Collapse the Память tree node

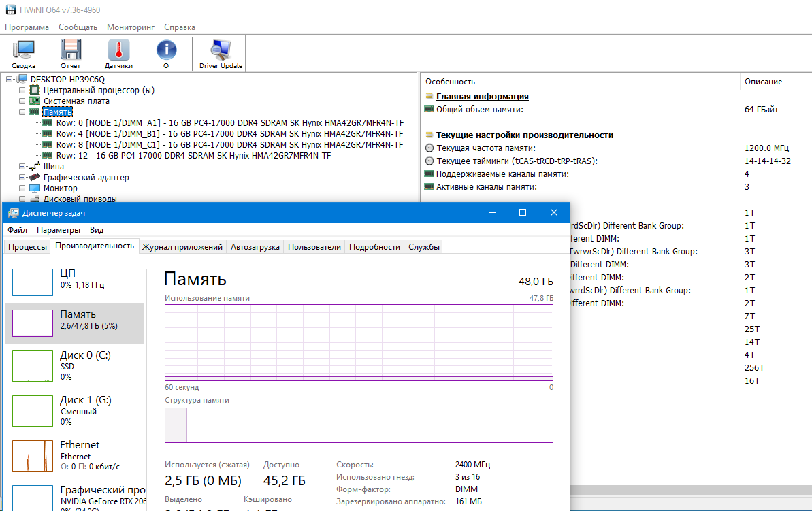[22, 112]
